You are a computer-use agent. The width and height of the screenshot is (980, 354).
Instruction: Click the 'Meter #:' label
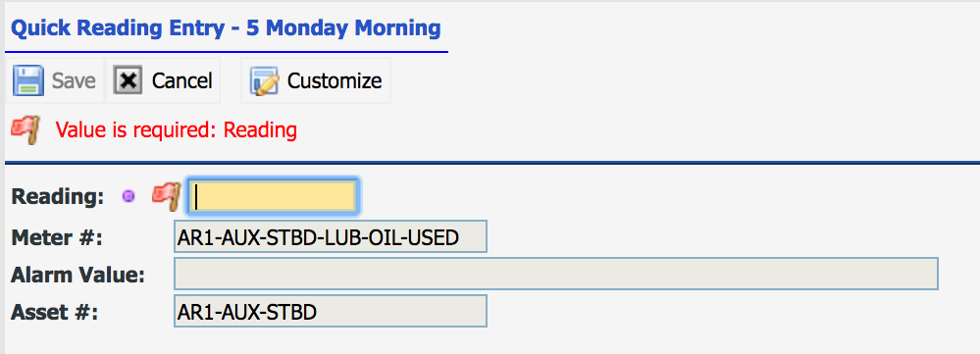pyautogui.click(x=56, y=237)
